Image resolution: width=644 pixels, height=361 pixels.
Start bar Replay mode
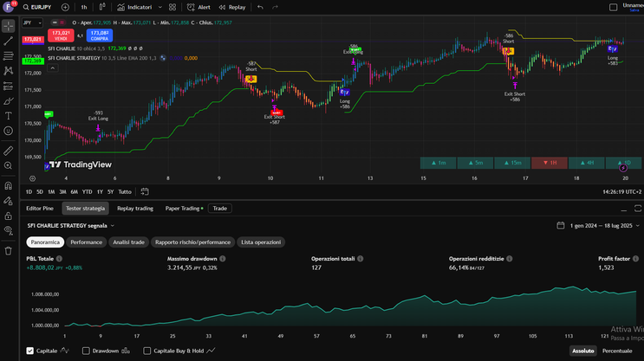pos(232,8)
